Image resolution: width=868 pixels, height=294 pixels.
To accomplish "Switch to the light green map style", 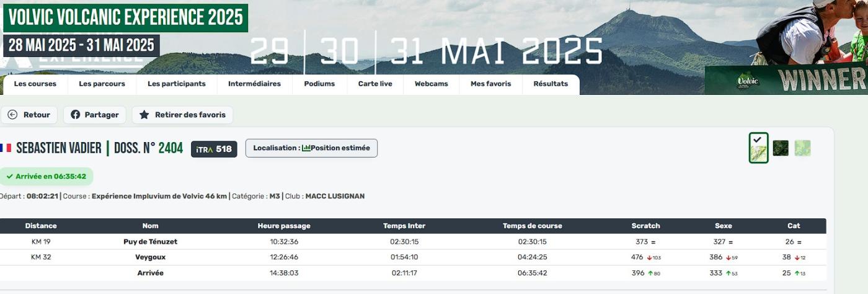I will pos(802,148).
